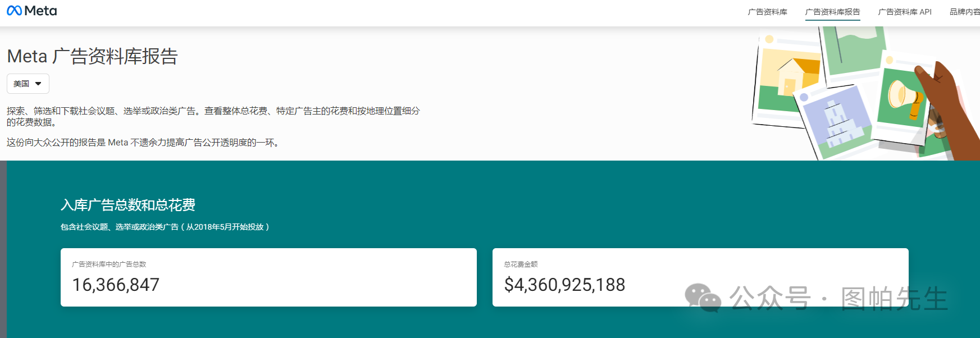Click the dropdown arrow beside 美国

pyautogui.click(x=38, y=84)
